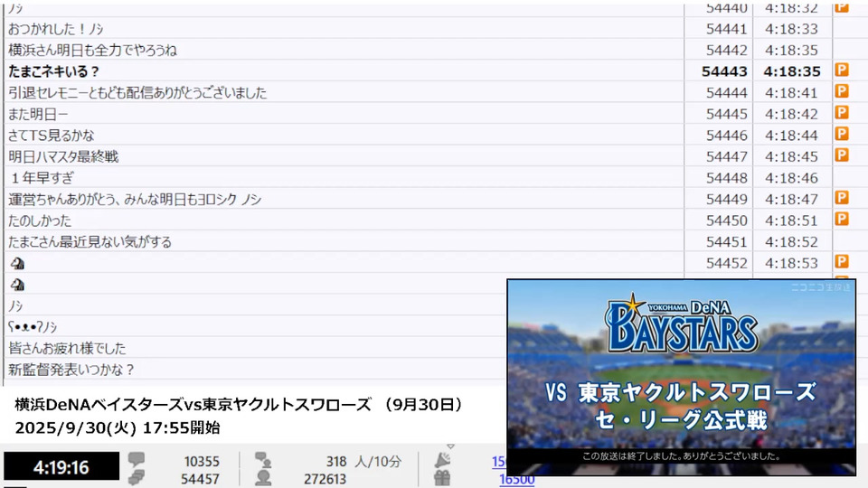Click the single speech bubble icon beside 10355
Image resolution: width=868 pixels, height=488 pixels.
[x=137, y=459]
